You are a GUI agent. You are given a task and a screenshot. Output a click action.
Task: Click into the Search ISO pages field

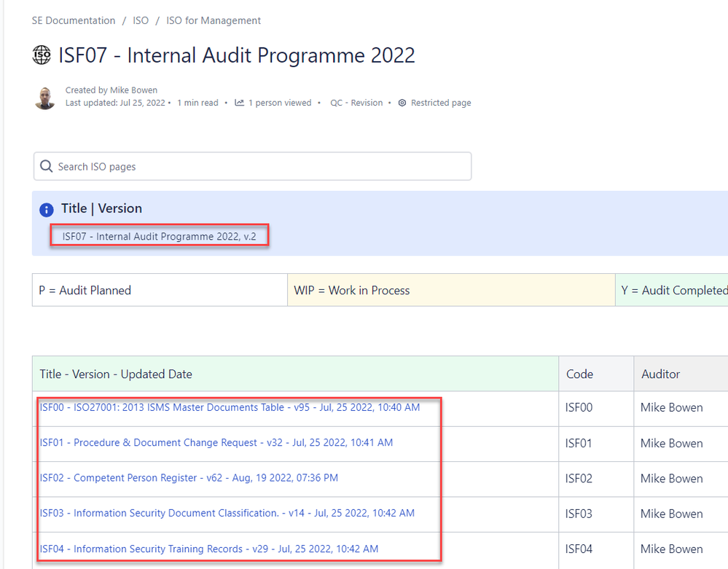coord(251,166)
